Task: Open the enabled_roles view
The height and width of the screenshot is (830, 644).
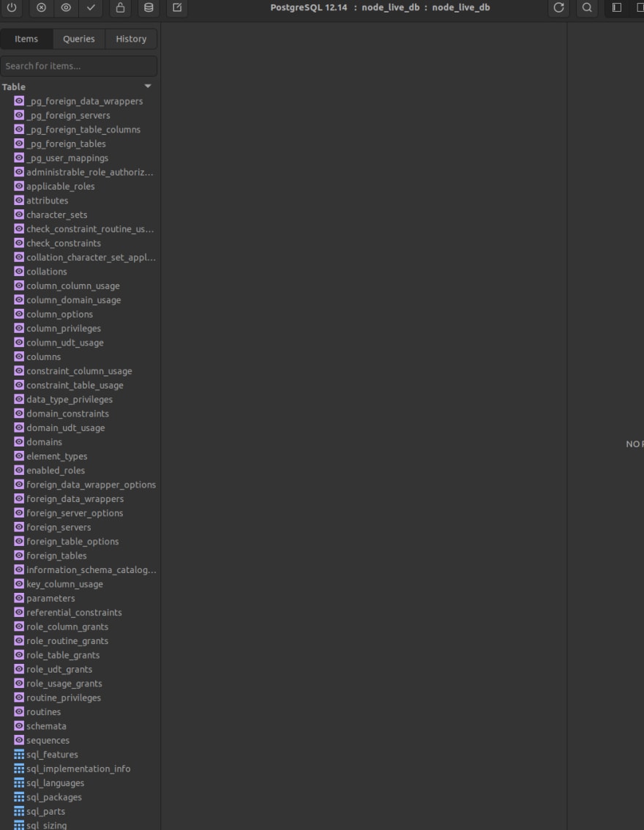Action: click(x=56, y=471)
